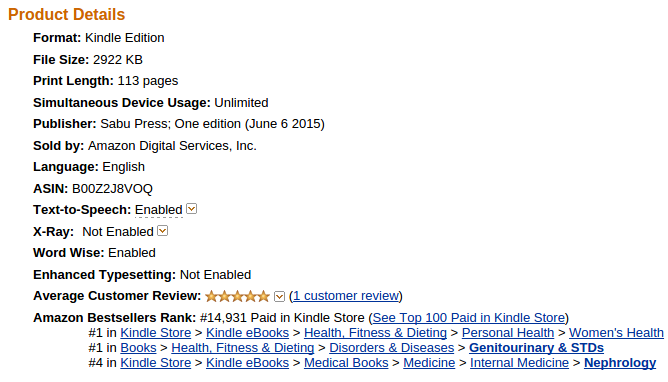This screenshot has width=668, height=382.
Task: Open Kindle eBooks in the Nephrology row
Action: click(248, 363)
